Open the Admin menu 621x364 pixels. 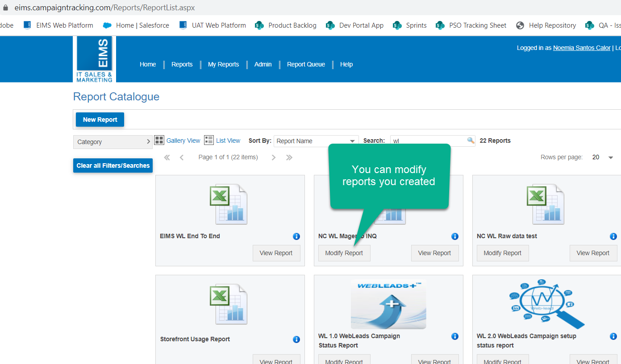click(x=263, y=64)
